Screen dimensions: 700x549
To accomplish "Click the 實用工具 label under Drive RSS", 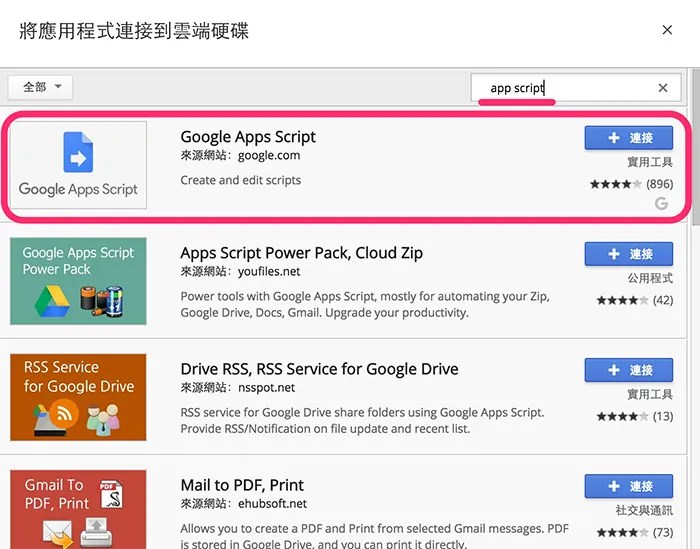I will tap(650, 394).
